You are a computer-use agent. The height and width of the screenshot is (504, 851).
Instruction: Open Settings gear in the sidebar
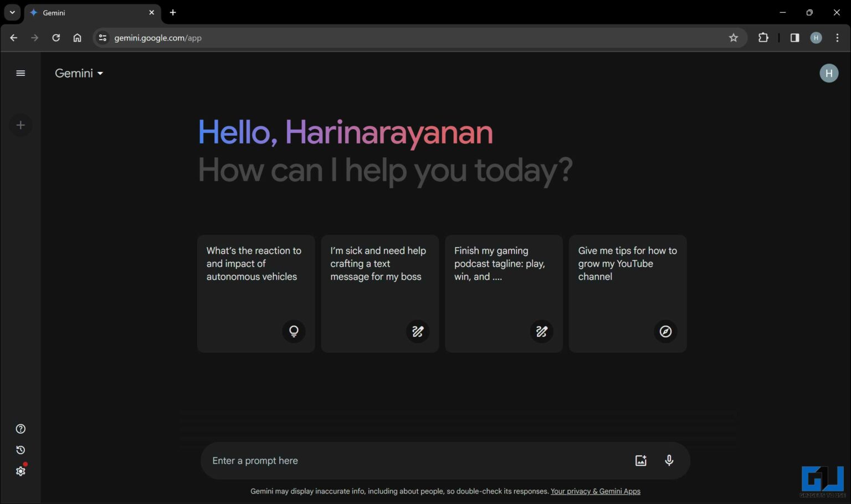tap(20, 471)
